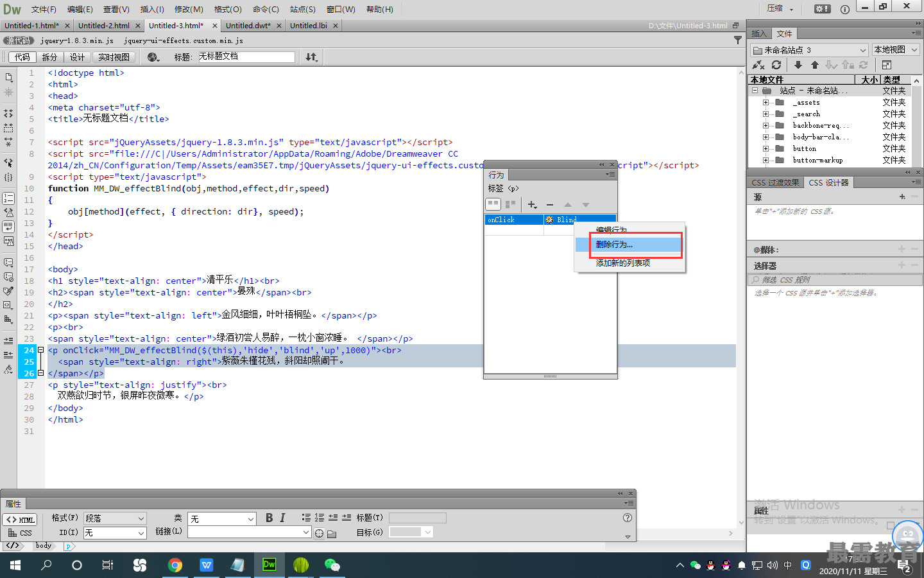This screenshot has width=924, height=578.
Task: Select the body tag in tag selector
Action: 44,546
